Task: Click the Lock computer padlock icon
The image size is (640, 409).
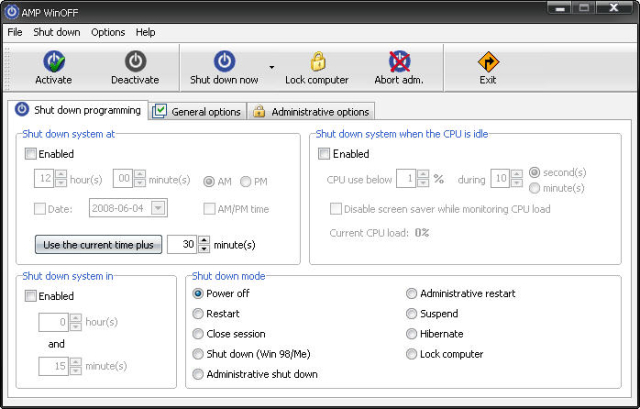Action: [x=318, y=61]
